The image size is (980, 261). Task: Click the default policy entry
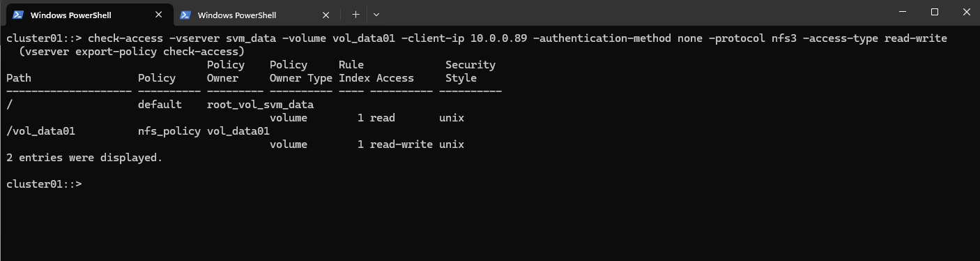[x=160, y=105]
